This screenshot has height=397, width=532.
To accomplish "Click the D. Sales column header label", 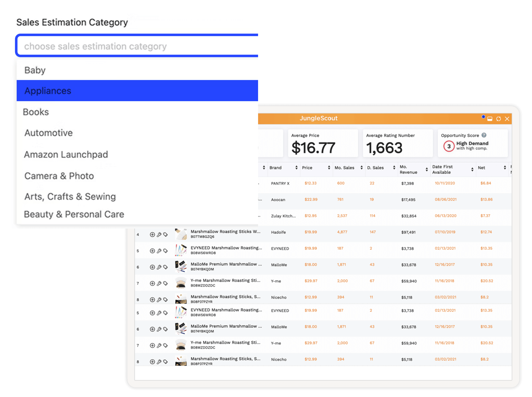I will [x=375, y=168].
